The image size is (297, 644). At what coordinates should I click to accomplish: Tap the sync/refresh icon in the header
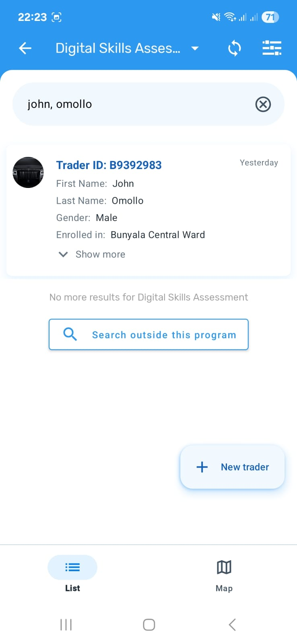pyautogui.click(x=234, y=48)
